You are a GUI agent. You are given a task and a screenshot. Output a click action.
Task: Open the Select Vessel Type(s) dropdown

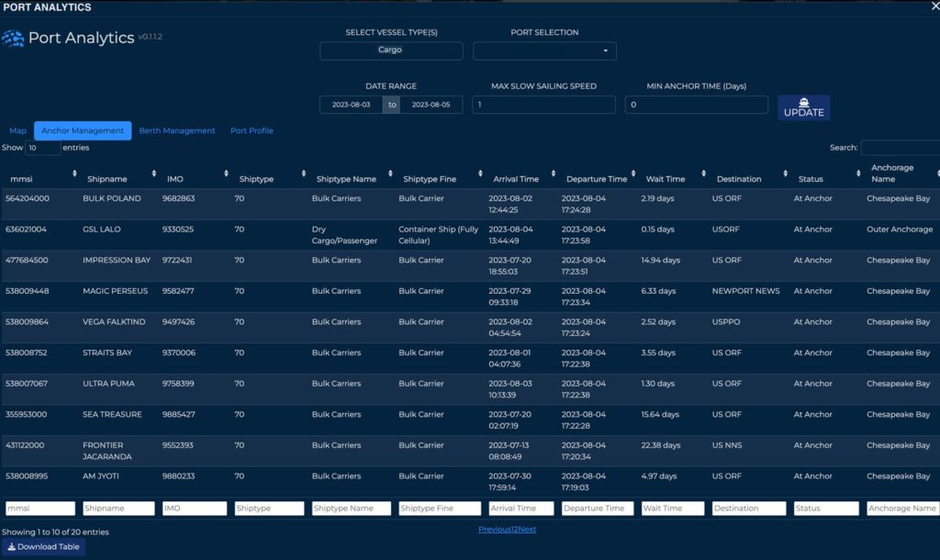point(391,50)
